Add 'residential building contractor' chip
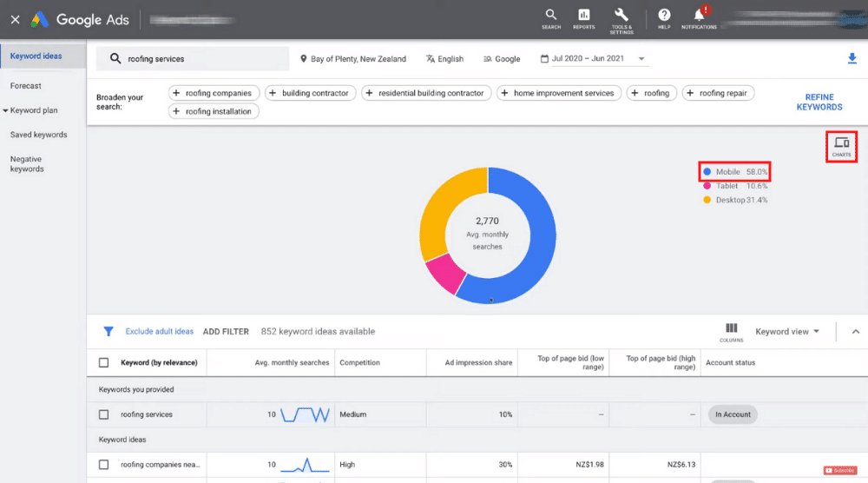 (x=425, y=93)
